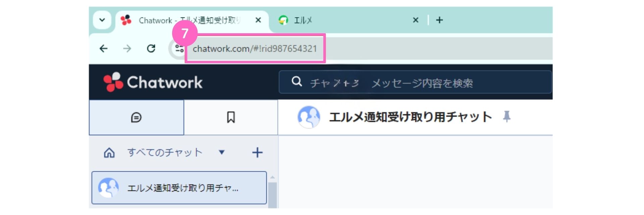Reload the current page
The height and width of the screenshot is (215, 644).
point(151,49)
